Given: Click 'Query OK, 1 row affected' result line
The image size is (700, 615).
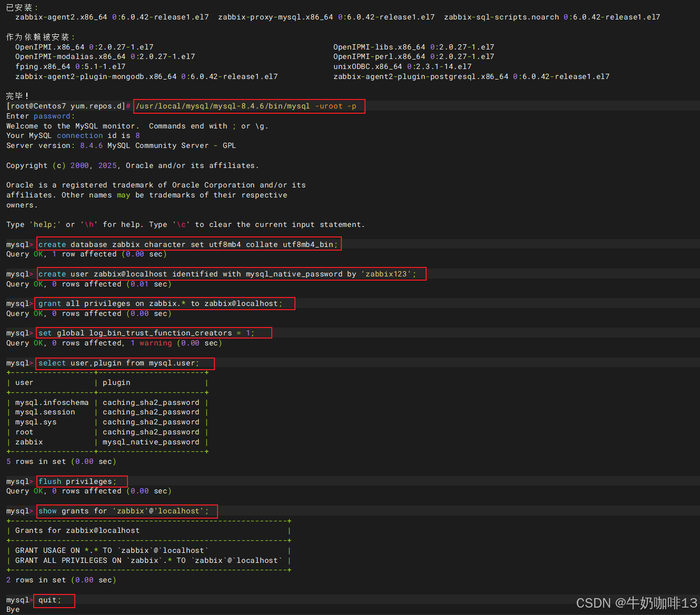Looking at the screenshot, I should (x=86, y=254).
